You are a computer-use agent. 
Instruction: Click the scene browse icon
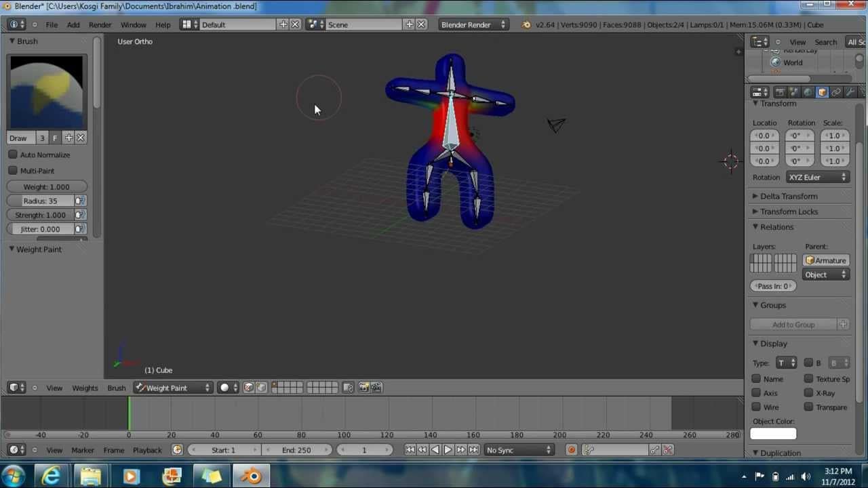point(315,24)
